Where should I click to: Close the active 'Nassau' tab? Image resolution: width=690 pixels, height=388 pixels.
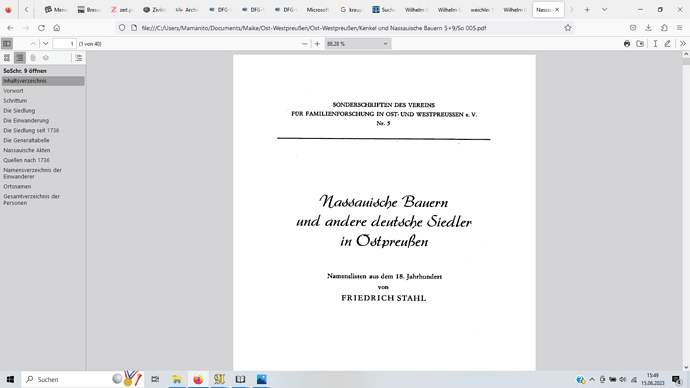[557, 10]
